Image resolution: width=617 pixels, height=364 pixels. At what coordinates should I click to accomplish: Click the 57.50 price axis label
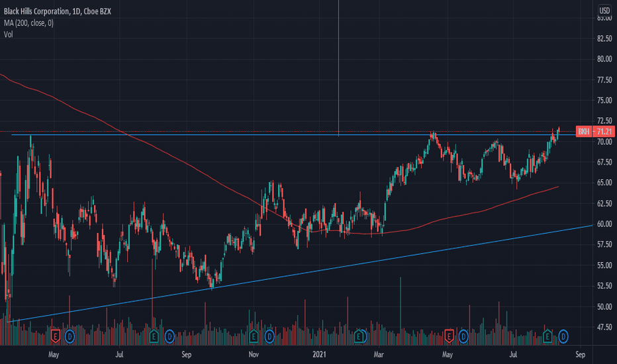coord(604,244)
